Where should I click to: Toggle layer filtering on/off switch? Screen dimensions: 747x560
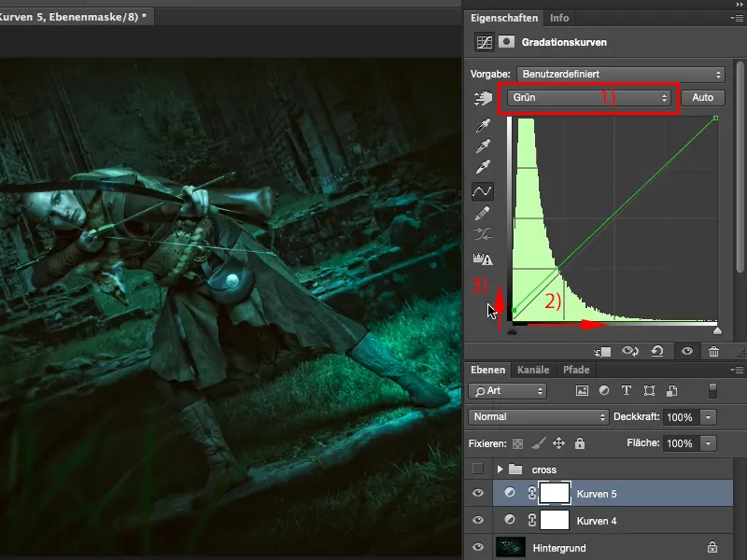[712, 390]
